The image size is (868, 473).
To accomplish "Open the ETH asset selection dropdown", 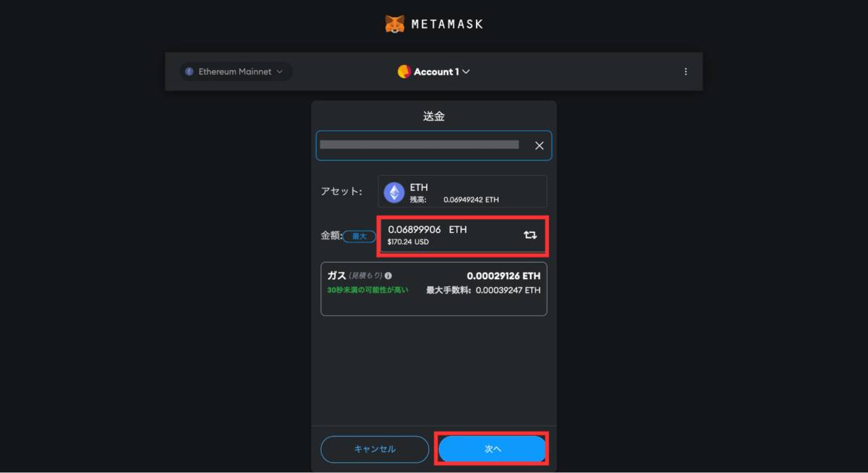I will [461, 191].
